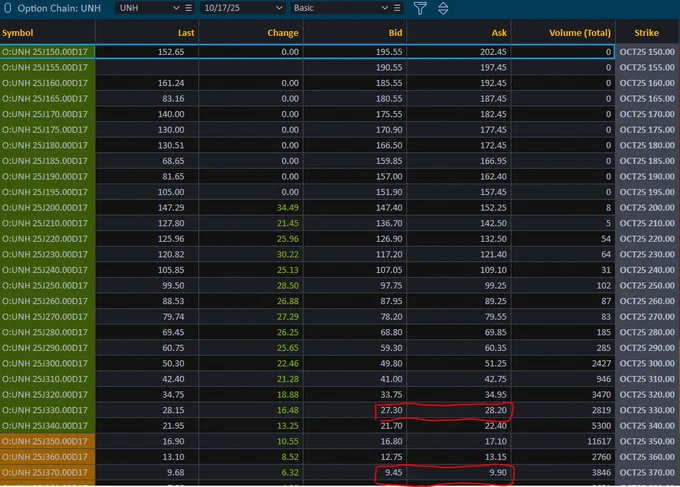Screen dimensions: 680x487
Task: Click Ask value 22.40
Action: 495,426
